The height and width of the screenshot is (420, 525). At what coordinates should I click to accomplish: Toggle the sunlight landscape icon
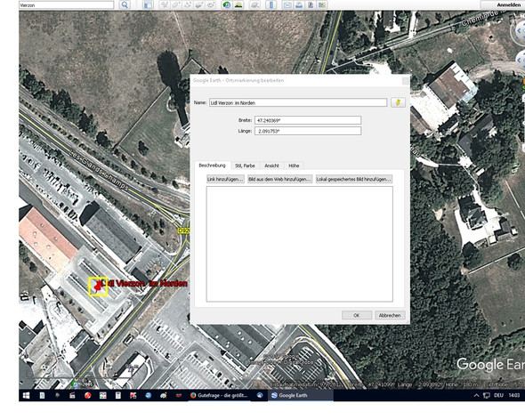pos(238,4)
